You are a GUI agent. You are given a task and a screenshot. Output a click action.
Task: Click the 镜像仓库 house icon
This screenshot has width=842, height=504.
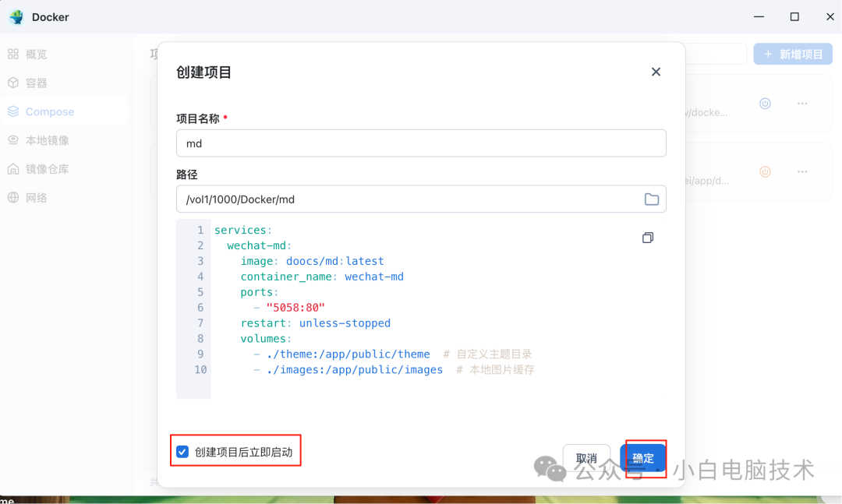[x=13, y=169]
